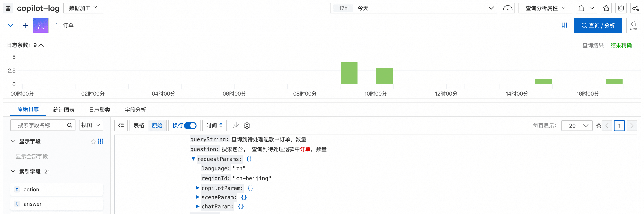Open the 查询分析属性 dropdown

pos(545,8)
